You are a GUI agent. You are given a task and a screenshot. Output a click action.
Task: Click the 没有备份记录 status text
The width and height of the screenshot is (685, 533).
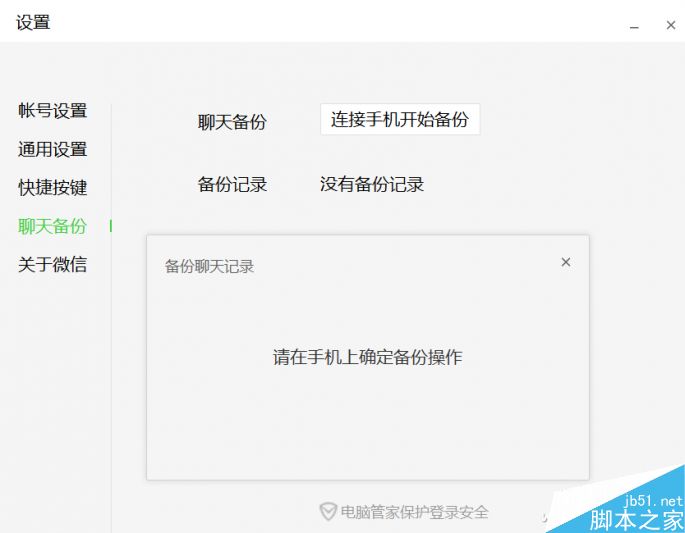(x=372, y=185)
